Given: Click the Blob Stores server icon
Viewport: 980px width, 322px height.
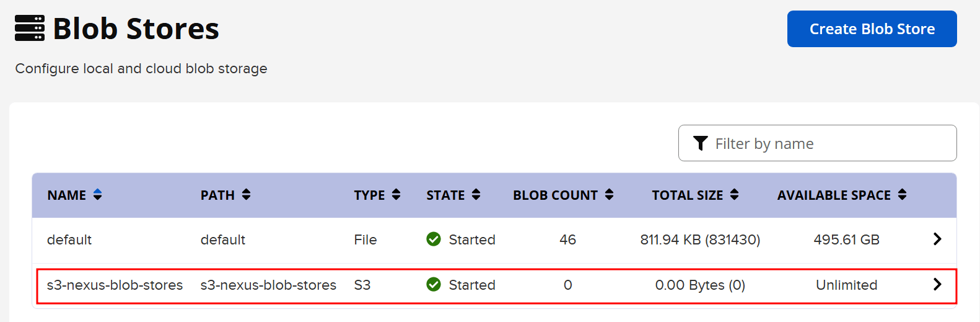Looking at the screenshot, I should coord(30,29).
